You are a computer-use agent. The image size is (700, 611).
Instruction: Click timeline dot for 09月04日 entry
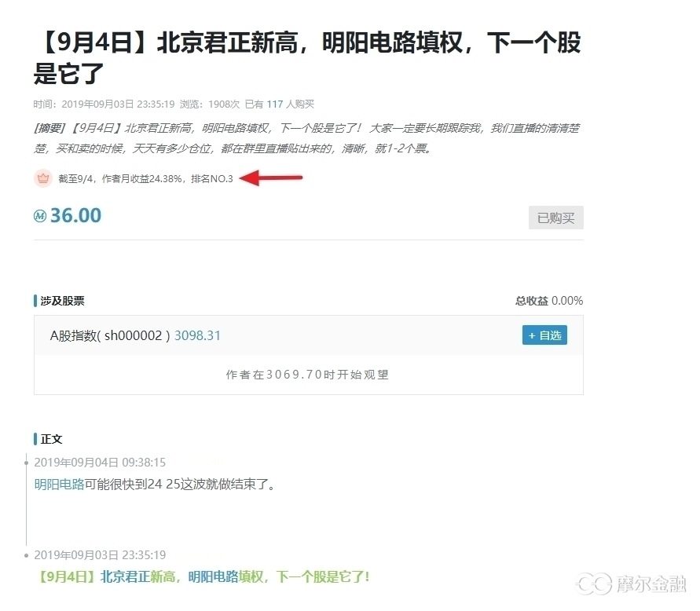pos(27,463)
